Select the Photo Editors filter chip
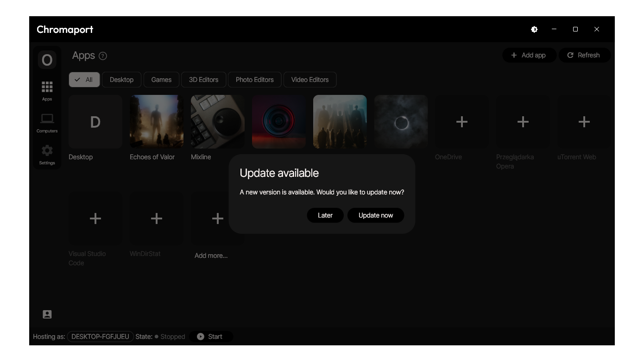 (254, 80)
